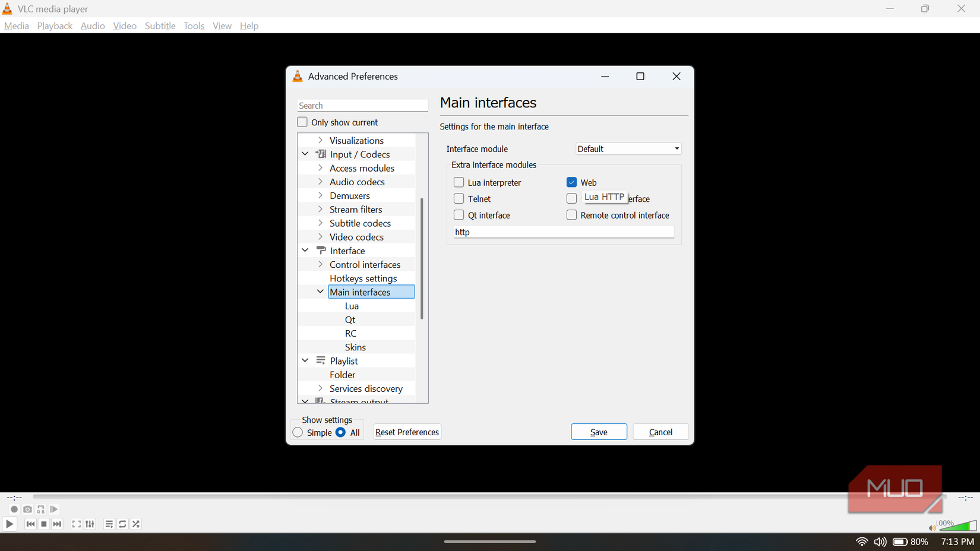Click the Input / Codecs category icon
The image size is (980, 551).
tap(321, 154)
